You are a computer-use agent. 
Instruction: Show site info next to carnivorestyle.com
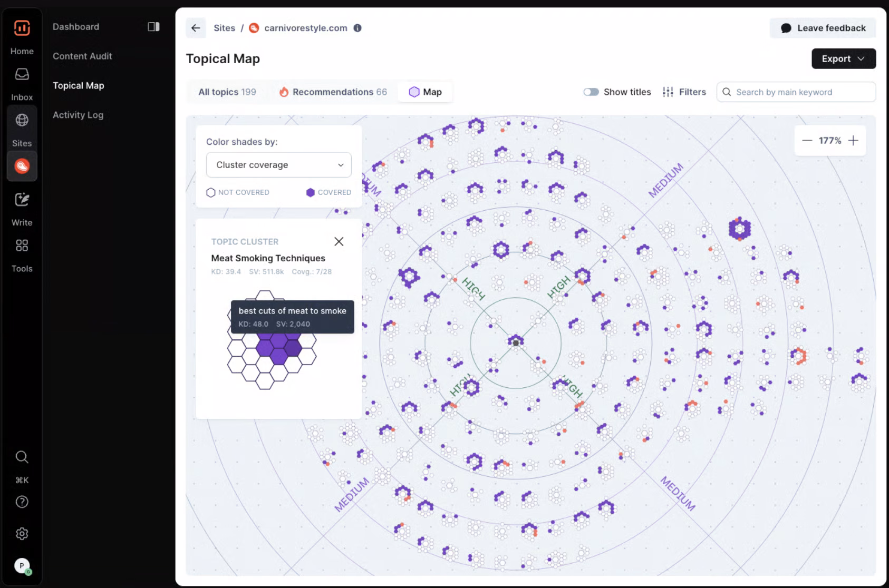click(x=357, y=28)
